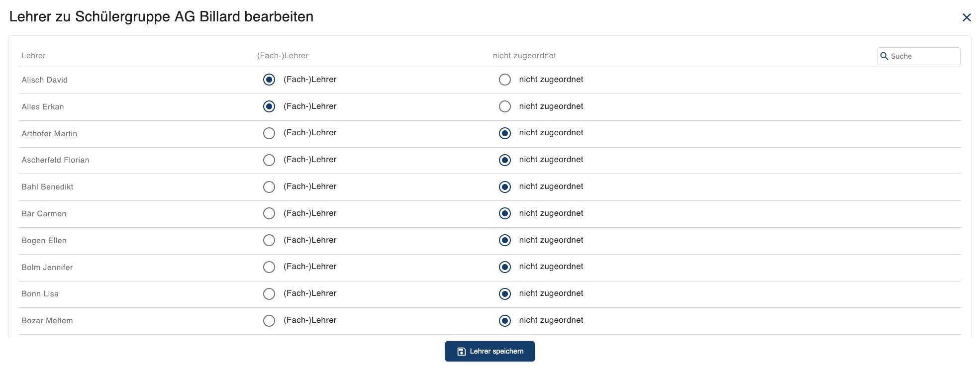Image resolution: width=980 pixels, height=368 pixels.
Task: Click the nicht zugeordnet column header
Action: point(524,56)
